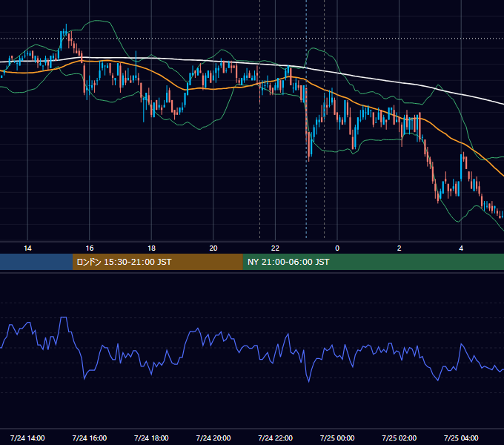Click the blue session bar before the ロンドン bar
The height and width of the screenshot is (445, 504).
coord(36,262)
